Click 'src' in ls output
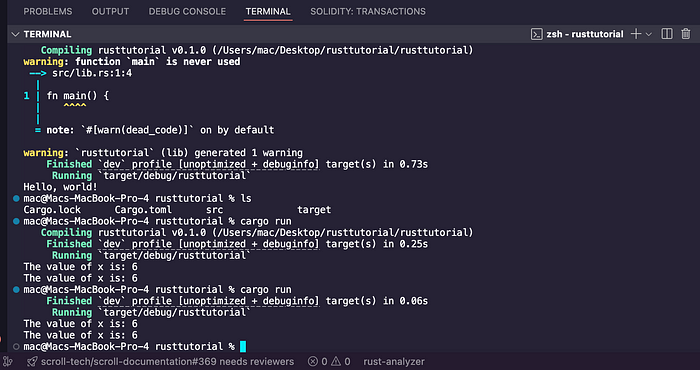The width and height of the screenshot is (700, 370). coord(215,210)
